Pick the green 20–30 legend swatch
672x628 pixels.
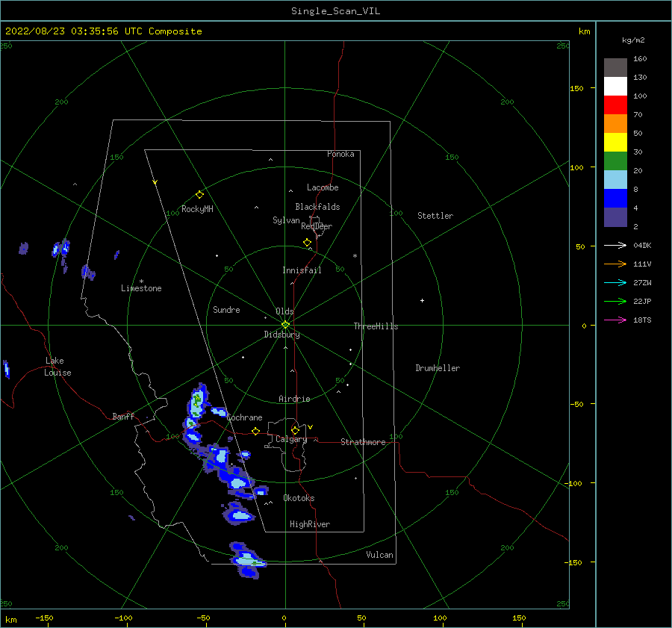click(615, 161)
